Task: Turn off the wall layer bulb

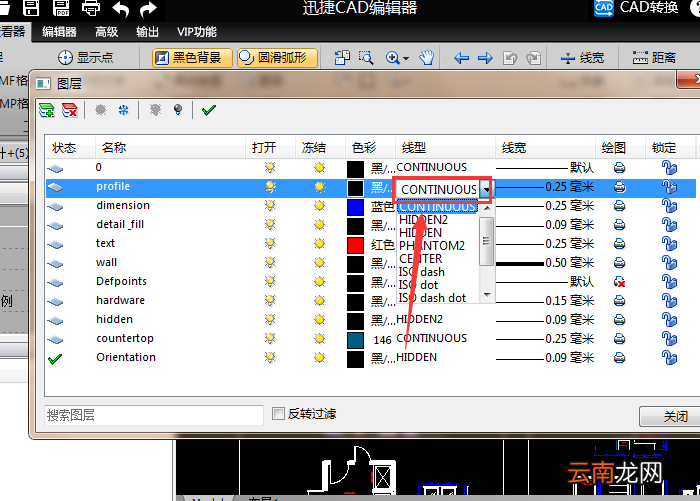Action: click(x=270, y=263)
